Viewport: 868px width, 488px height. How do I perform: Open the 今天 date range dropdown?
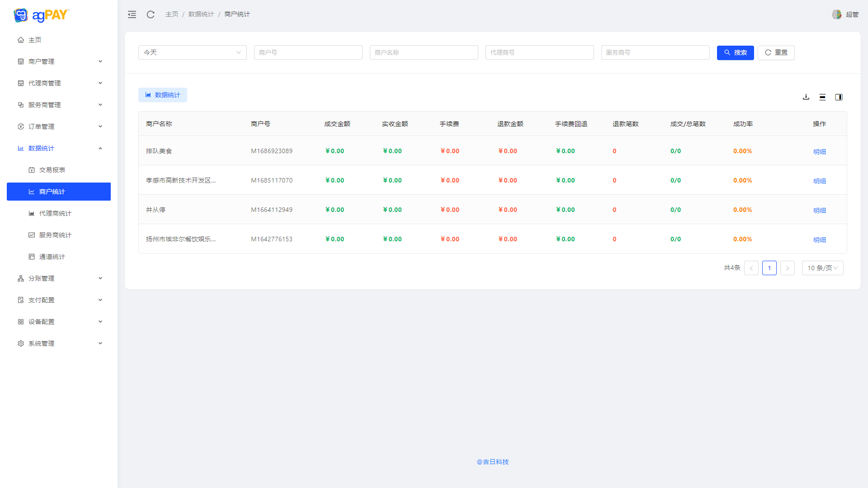(192, 52)
